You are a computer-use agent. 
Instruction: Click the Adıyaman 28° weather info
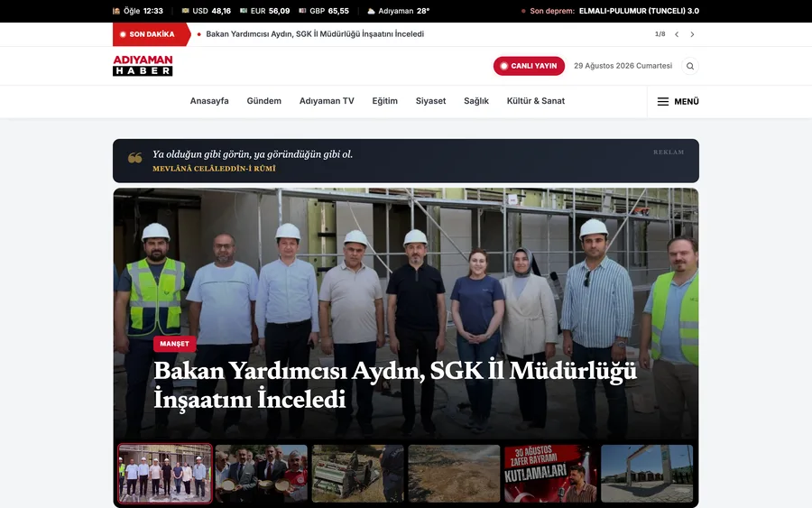point(398,11)
